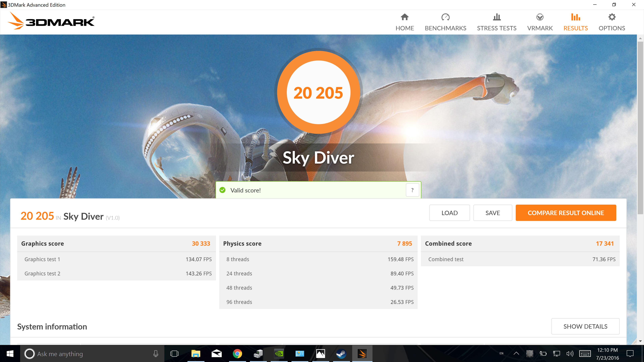Screen dimensions: 644x362
Task: Open the Home tab
Action: [x=405, y=22]
